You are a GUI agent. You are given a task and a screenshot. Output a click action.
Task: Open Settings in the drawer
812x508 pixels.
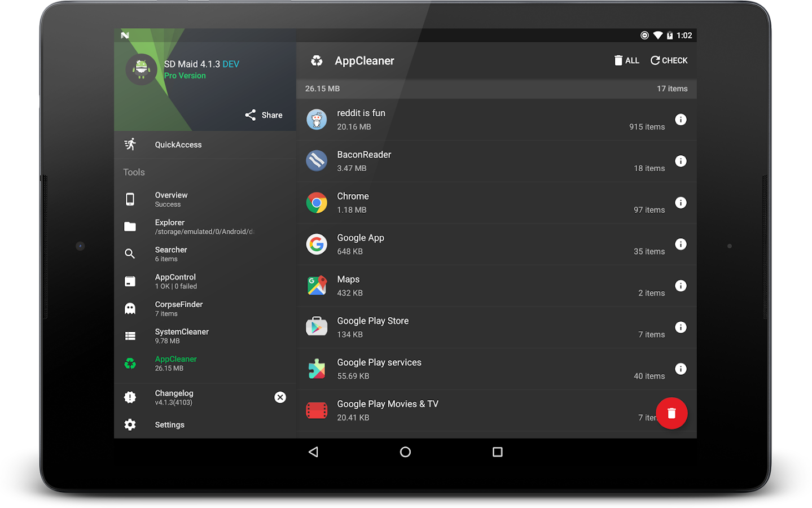click(x=205, y=424)
